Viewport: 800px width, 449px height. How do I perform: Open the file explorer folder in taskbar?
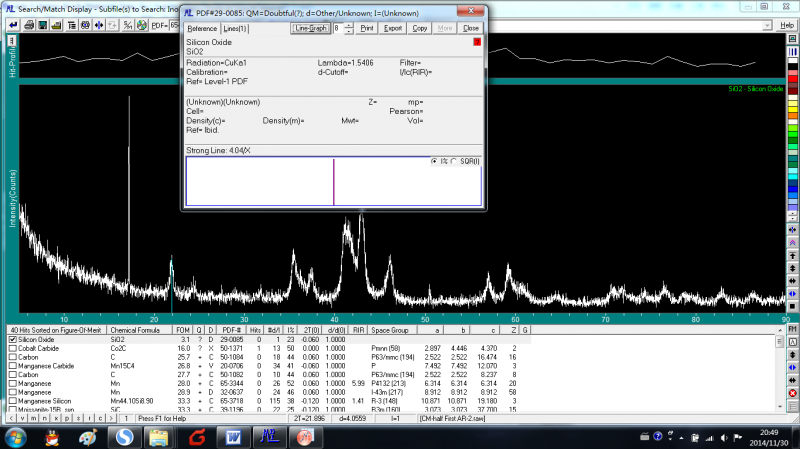(x=160, y=437)
